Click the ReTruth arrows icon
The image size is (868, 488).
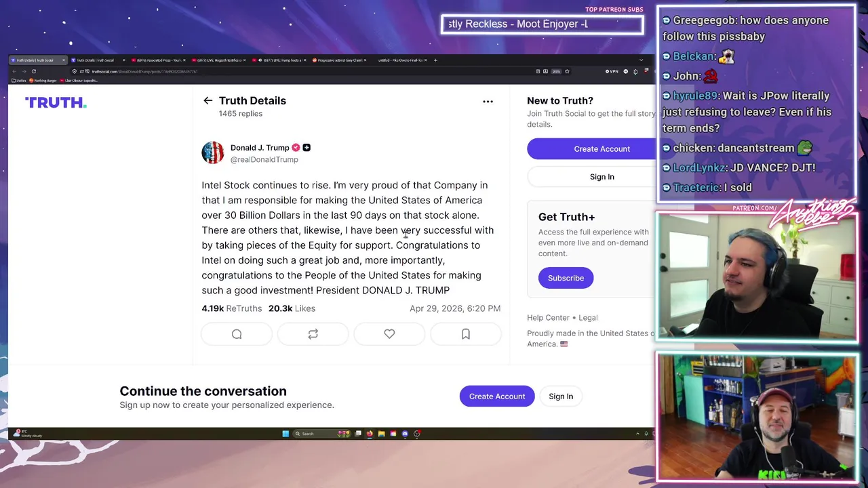(x=313, y=334)
